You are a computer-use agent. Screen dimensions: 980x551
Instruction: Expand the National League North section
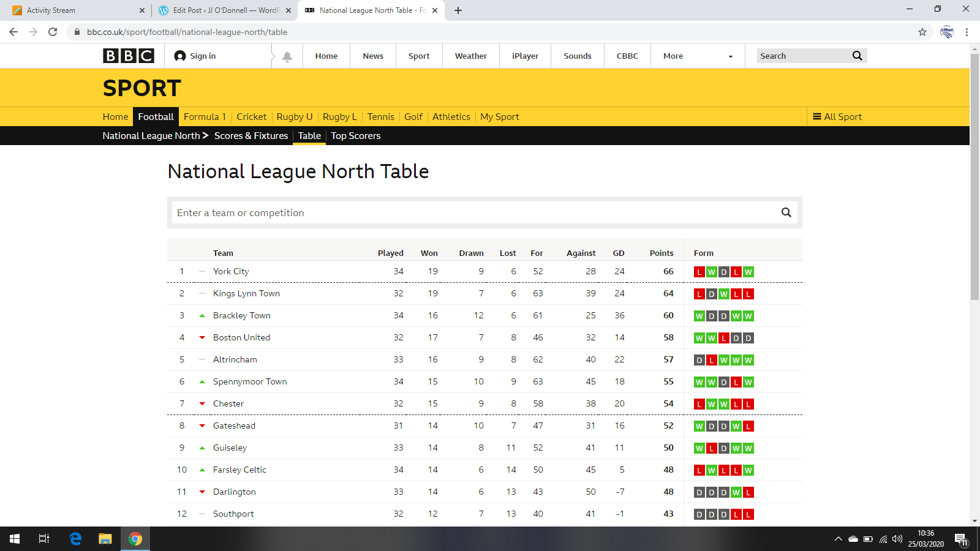click(155, 136)
